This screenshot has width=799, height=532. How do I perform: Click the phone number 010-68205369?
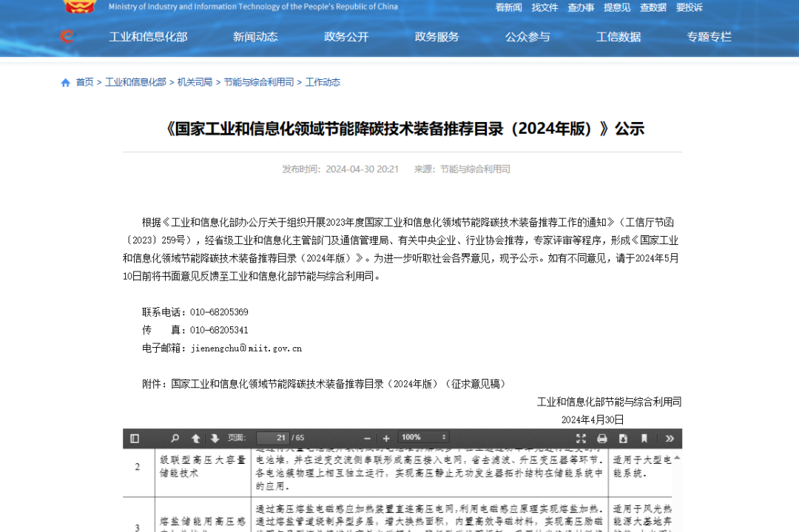point(219,312)
